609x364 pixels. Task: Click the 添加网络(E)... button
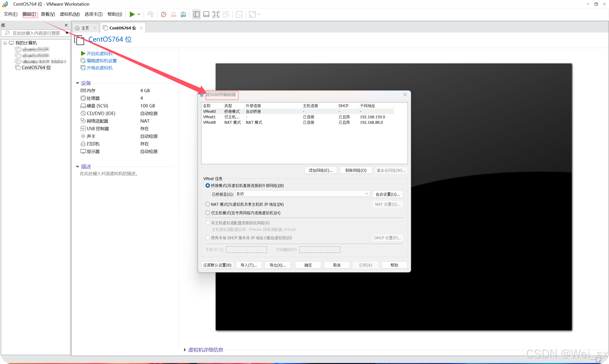tap(320, 170)
